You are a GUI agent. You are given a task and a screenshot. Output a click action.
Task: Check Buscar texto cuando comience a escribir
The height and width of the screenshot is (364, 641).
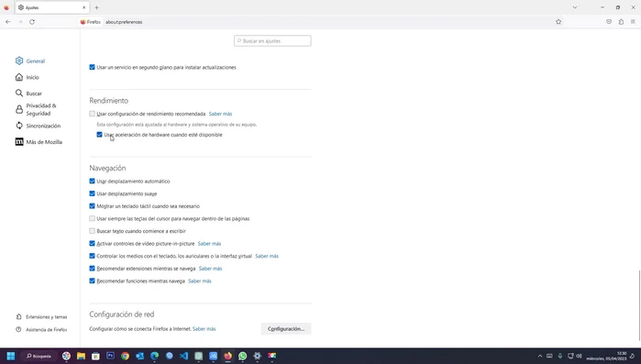coord(92,231)
